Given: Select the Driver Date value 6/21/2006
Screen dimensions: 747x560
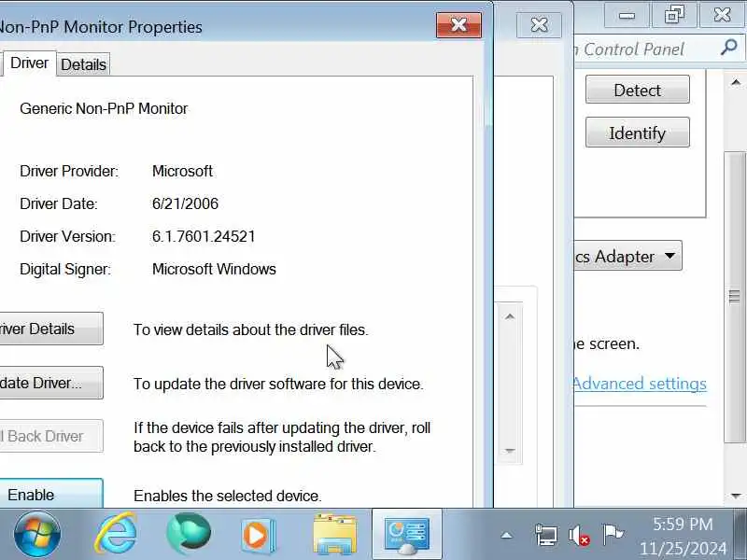Looking at the screenshot, I should (x=185, y=203).
